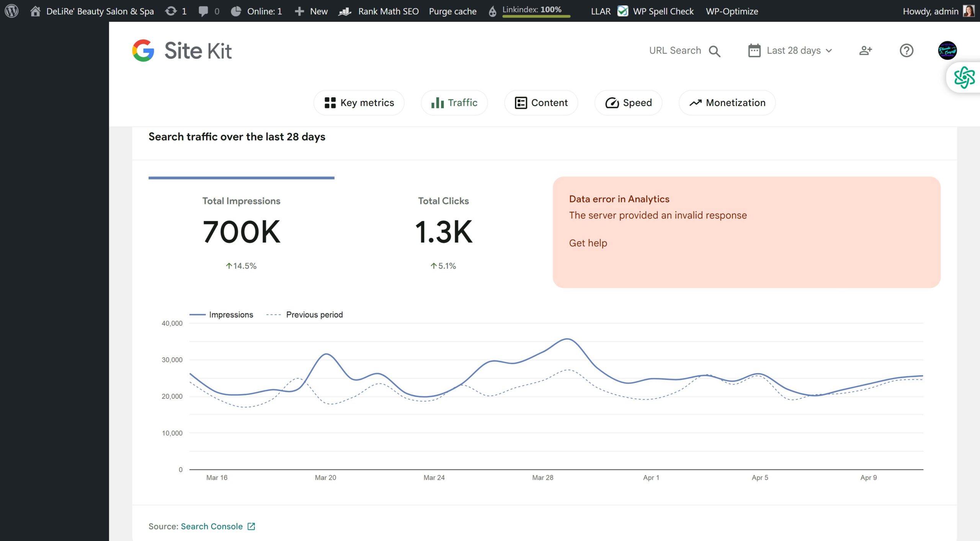
Task: Select the Total Clicks metric
Action: click(443, 232)
